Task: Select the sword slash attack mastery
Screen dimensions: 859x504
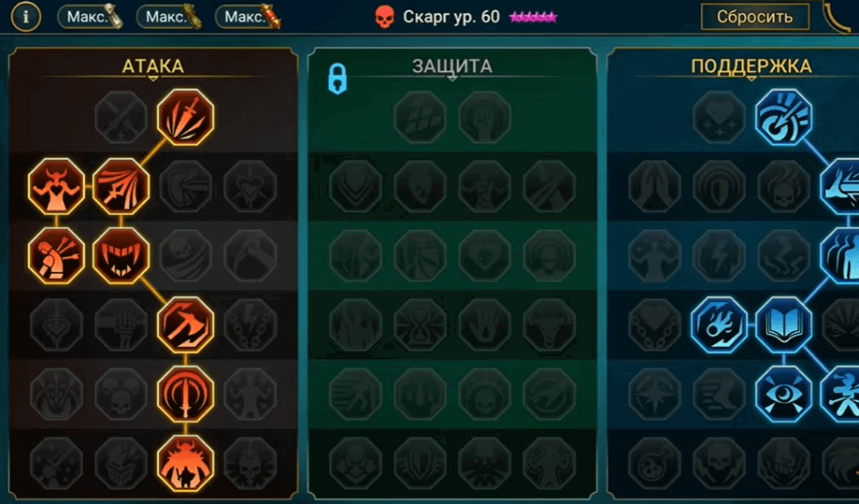Action: pos(186,118)
